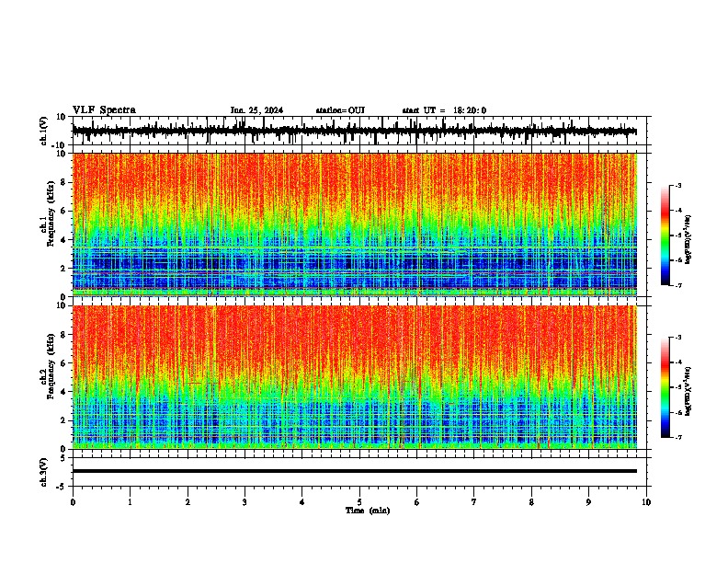Click the "-3" label on ch.2 color bar
Screen dimensions: 728x563
point(677,338)
